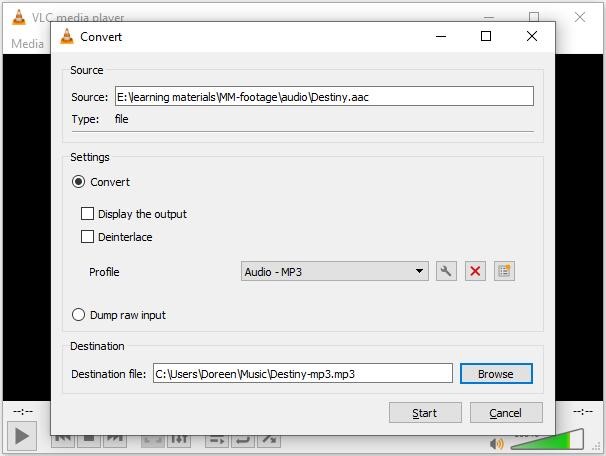
Task: Minimize the Convert dialog
Action: pos(441,36)
